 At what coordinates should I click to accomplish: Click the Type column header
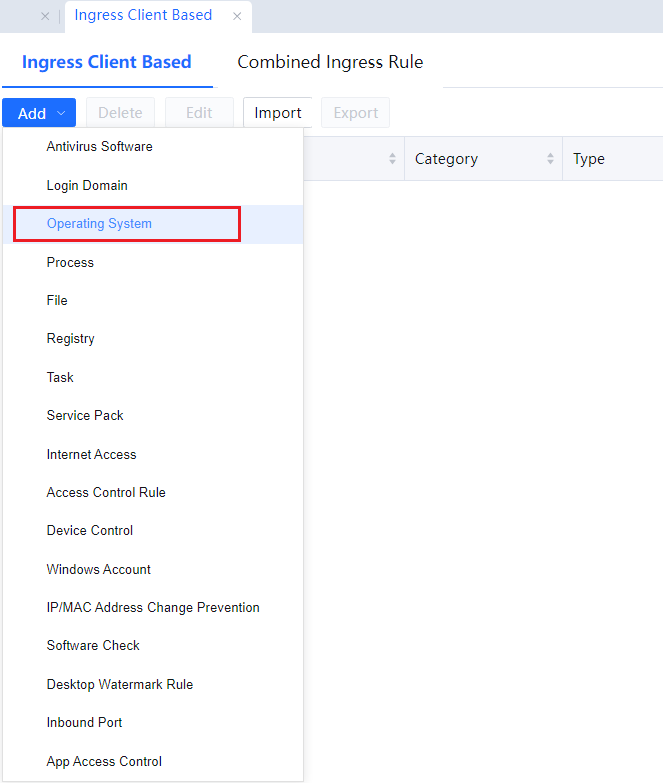pos(589,159)
